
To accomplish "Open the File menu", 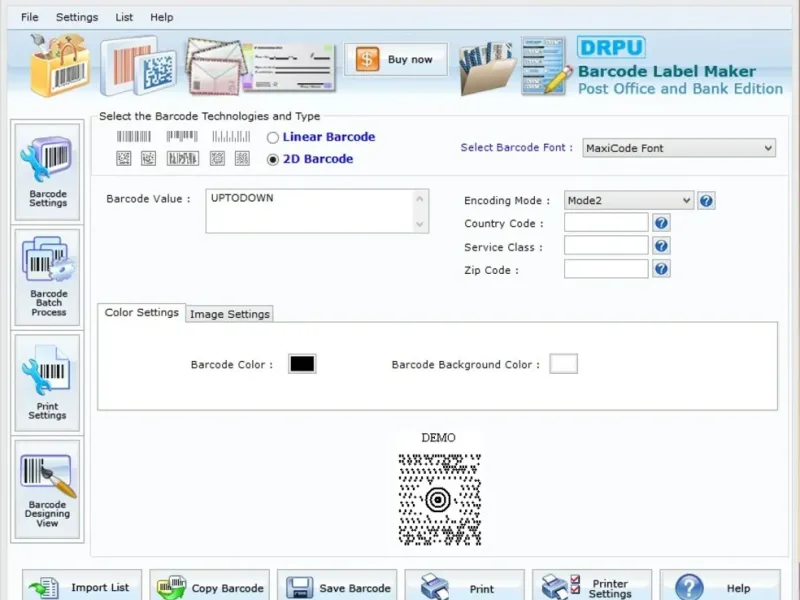I will [x=30, y=17].
